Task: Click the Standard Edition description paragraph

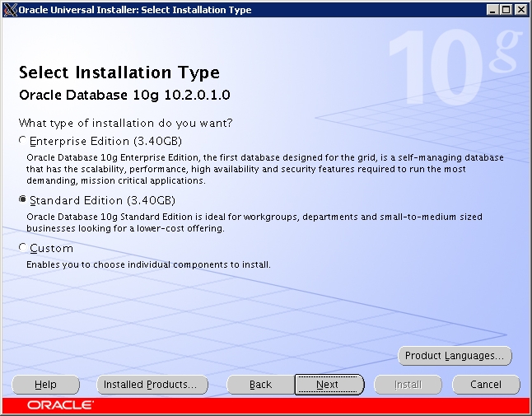Action: 254,222
